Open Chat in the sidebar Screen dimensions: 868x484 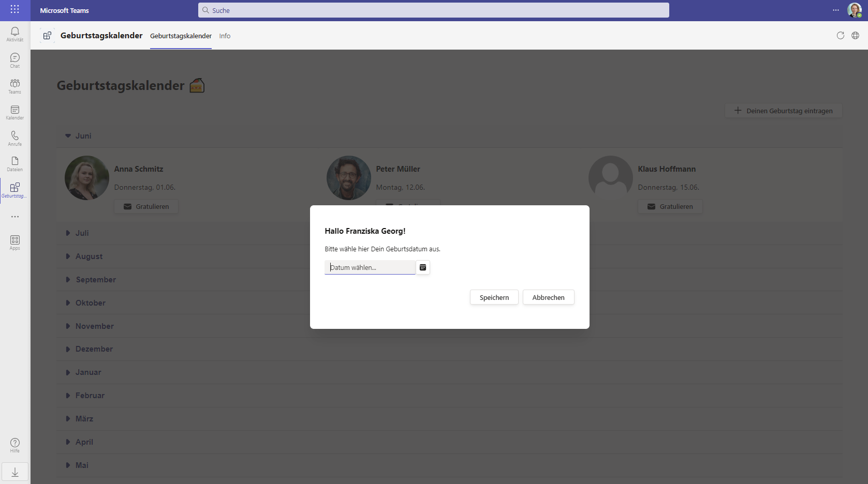pos(14,61)
